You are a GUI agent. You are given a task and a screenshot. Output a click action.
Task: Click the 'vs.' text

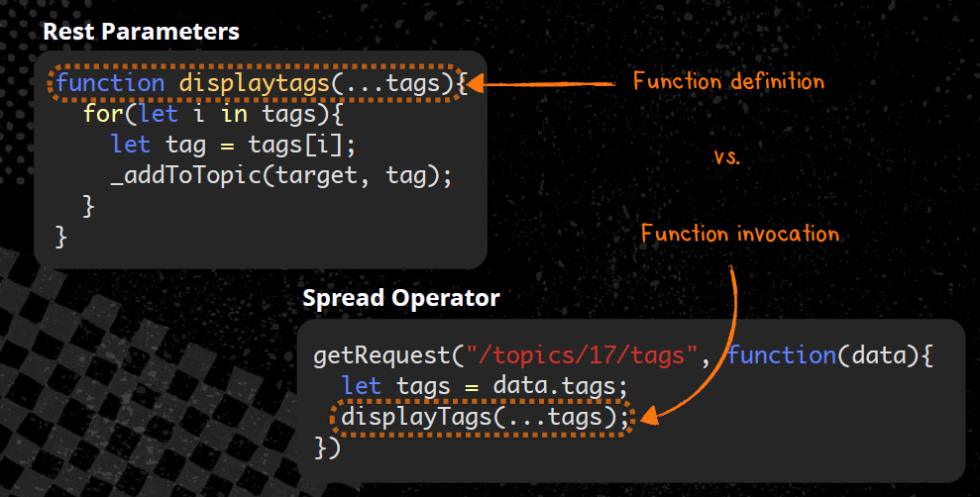coord(727,156)
